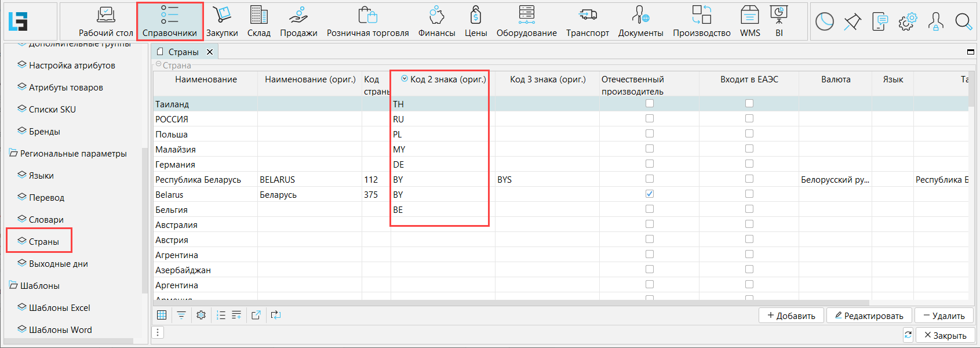Click the magnifier search icon in top toolbar
This screenshot has width=980, height=348.
963,22
